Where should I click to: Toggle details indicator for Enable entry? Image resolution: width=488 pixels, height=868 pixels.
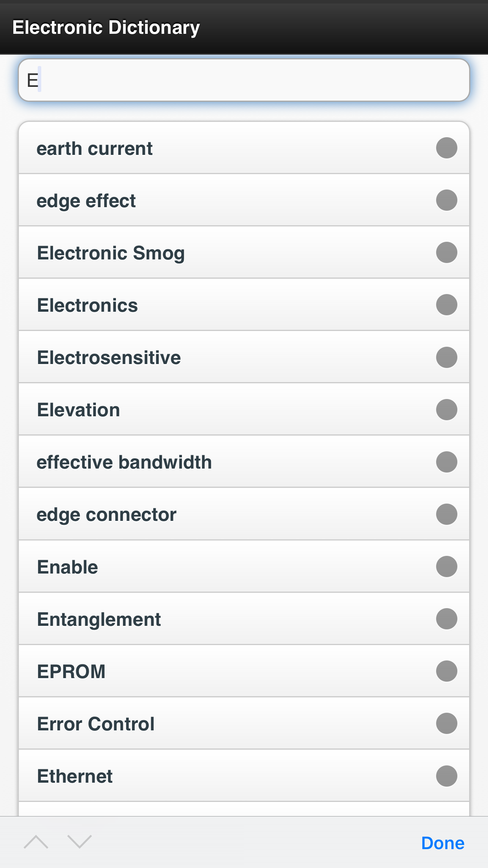[446, 566]
